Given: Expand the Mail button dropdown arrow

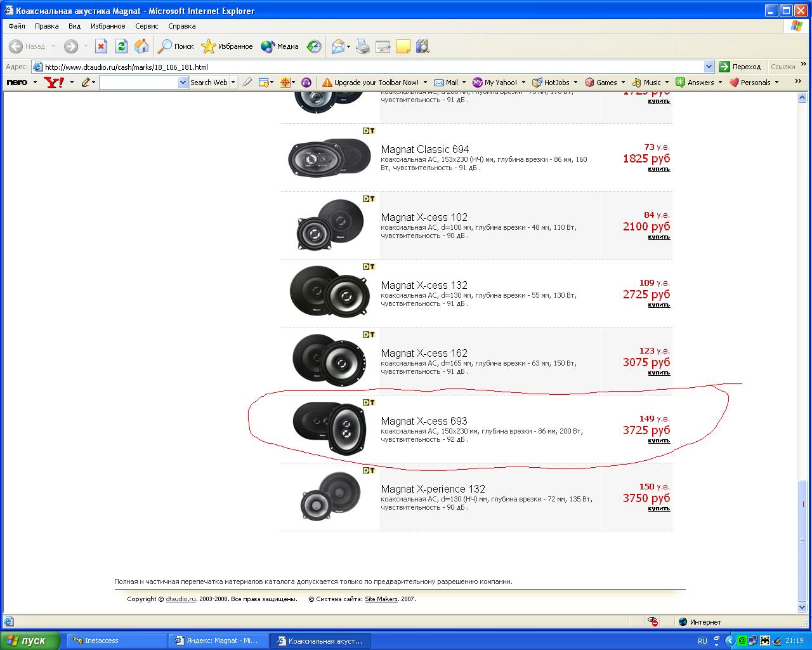Looking at the screenshot, I should point(464,83).
